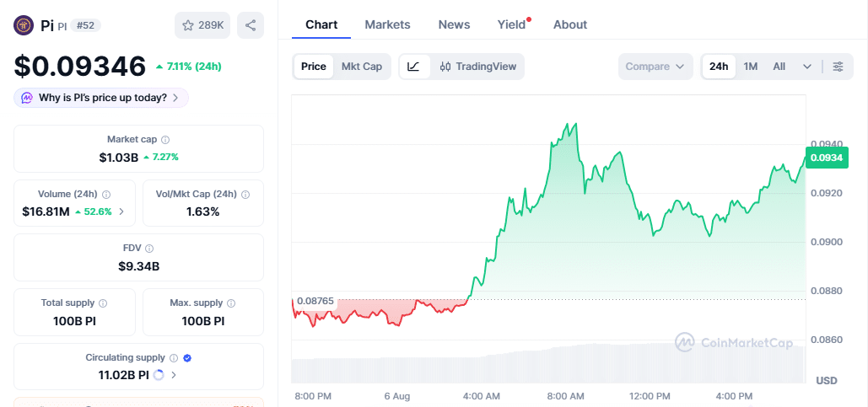This screenshot has width=868, height=407.
Task: Open Circulating supply info icon
Action: tap(173, 358)
